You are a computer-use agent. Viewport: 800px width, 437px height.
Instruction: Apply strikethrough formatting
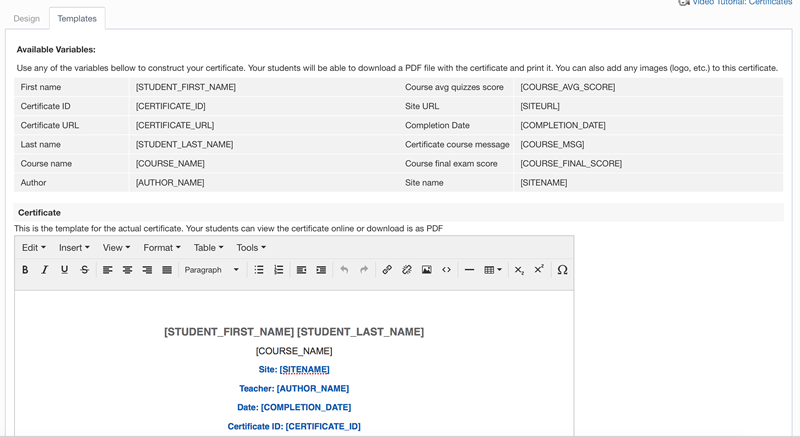[84, 270]
